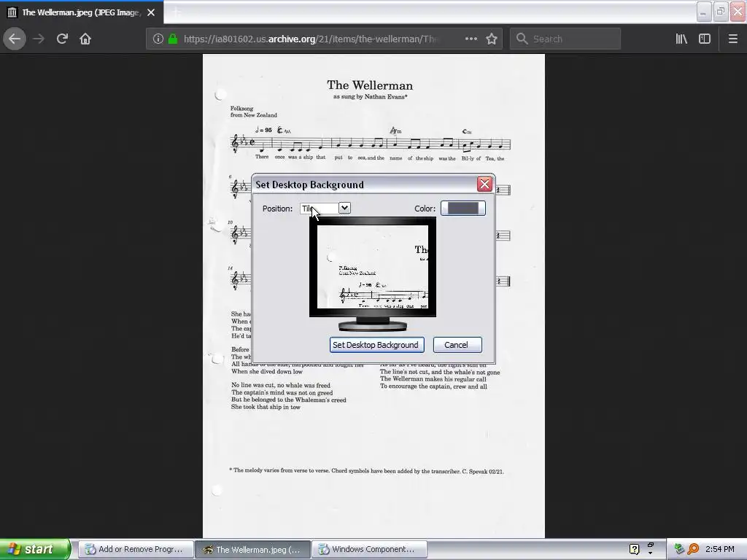Select The Wellerman.jpeg browser tab
The image size is (747, 560).
tap(82, 12)
